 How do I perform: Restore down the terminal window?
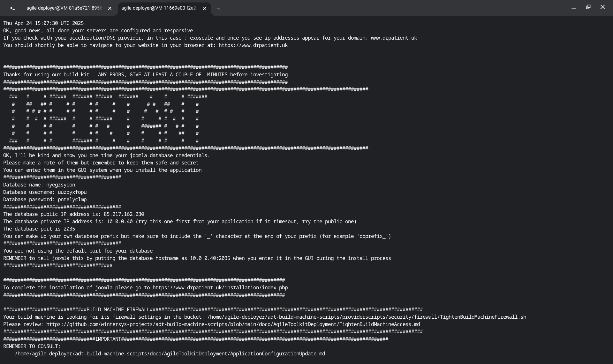click(x=588, y=7)
